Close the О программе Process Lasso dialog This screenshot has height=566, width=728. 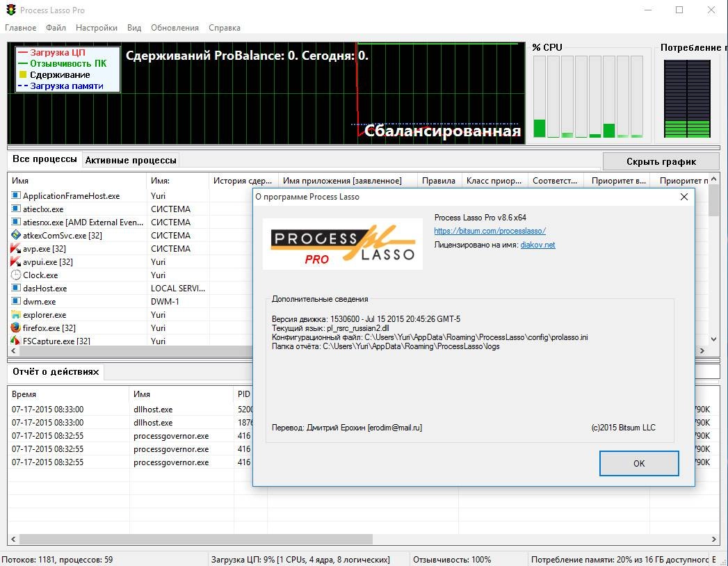pos(684,197)
